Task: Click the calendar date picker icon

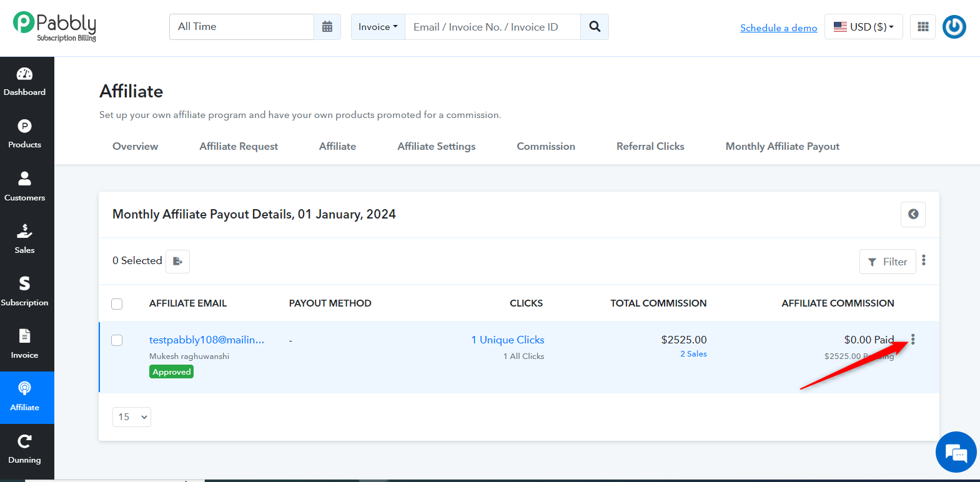Action: [327, 27]
